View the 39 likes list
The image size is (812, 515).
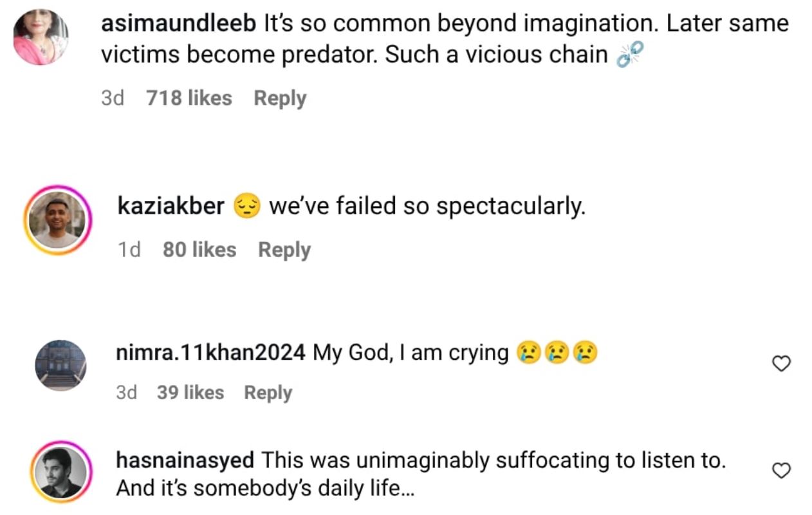(x=190, y=393)
